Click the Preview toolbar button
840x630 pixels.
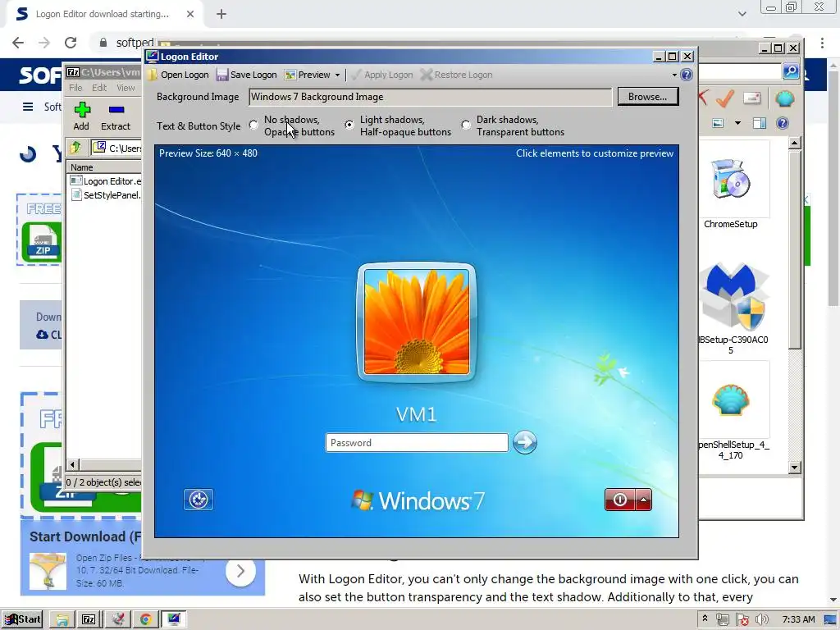(x=308, y=75)
